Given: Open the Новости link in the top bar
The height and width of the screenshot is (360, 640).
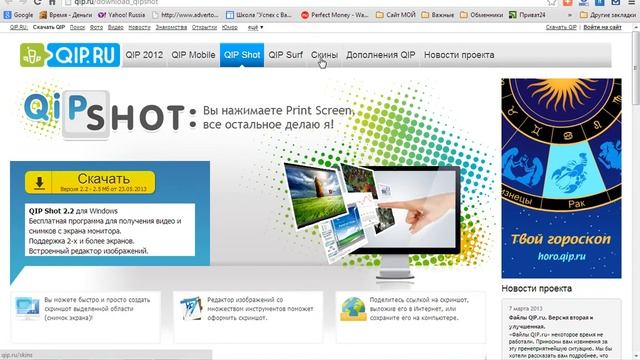Looking at the screenshot, I should [x=139, y=27].
